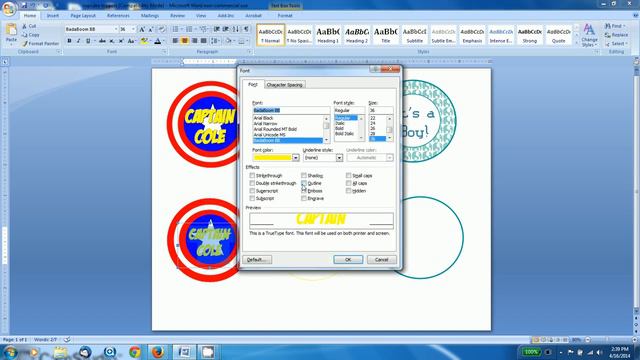Image resolution: width=640 pixels, height=360 pixels.
Task: Open the Underline style dropdown
Action: pos(339,158)
